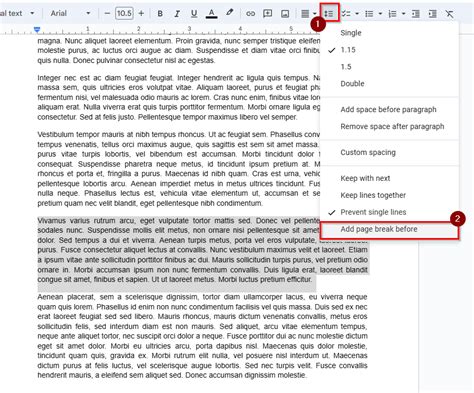Click the numbered list icon
This screenshot has width=474, height=393.
click(392, 13)
